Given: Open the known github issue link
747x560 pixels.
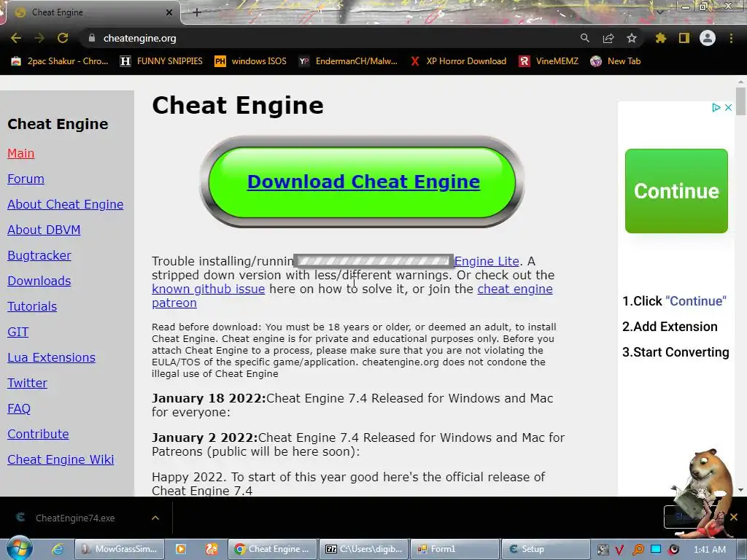Looking at the screenshot, I should click(208, 289).
